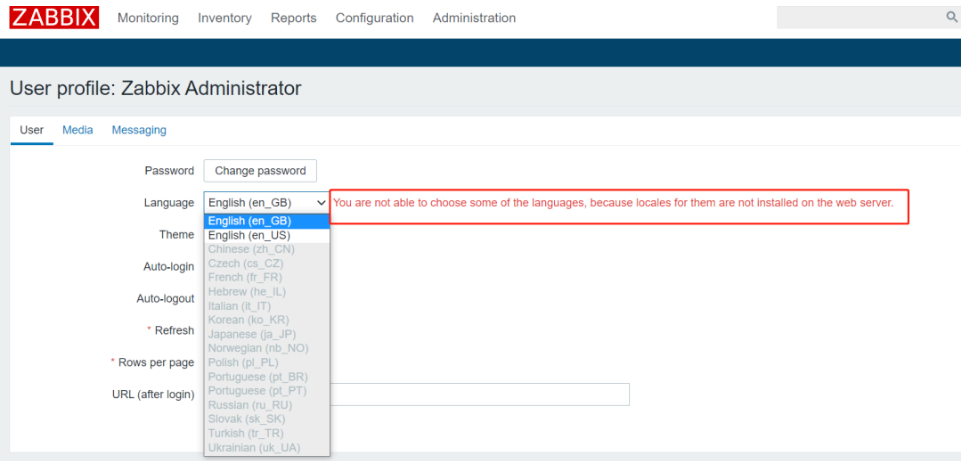Click the URL (after login) input field
The height and width of the screenshot is (461, 961).
coord(479,394)
